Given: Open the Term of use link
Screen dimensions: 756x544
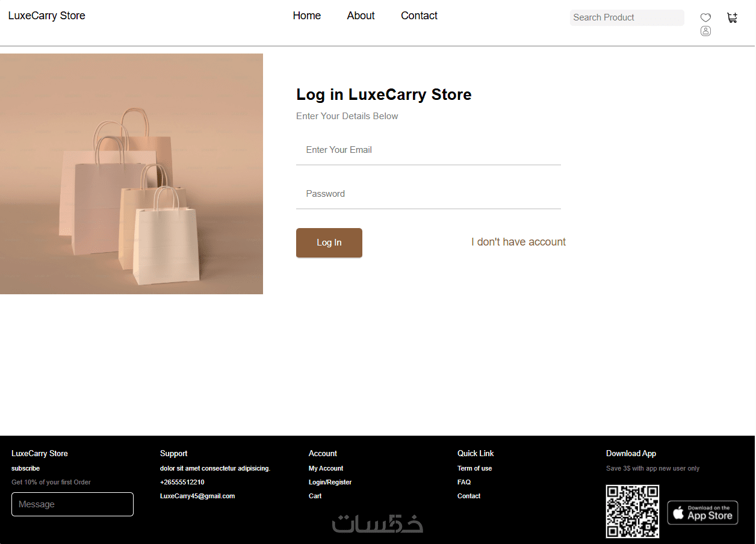Looking at the screenshot, I should [475, 468].
